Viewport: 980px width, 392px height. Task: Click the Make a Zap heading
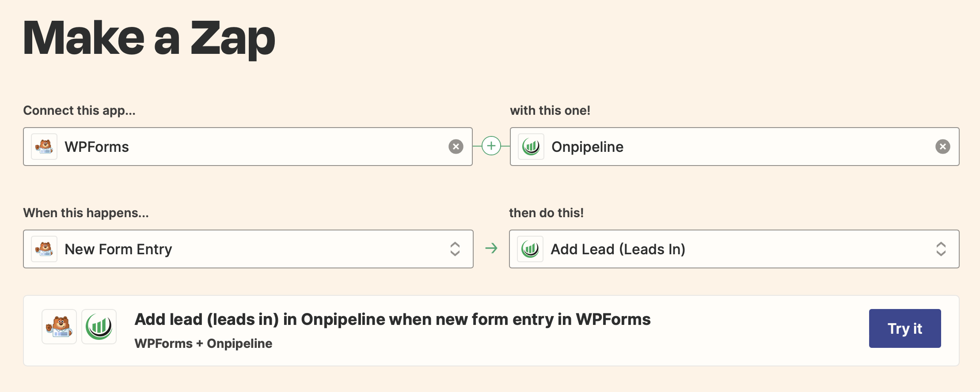coord(149,39)
